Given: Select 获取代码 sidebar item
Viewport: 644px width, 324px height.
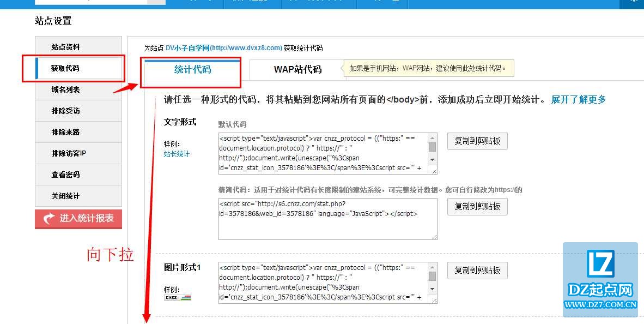Looking at the screenshot, I should pos(78,68).
